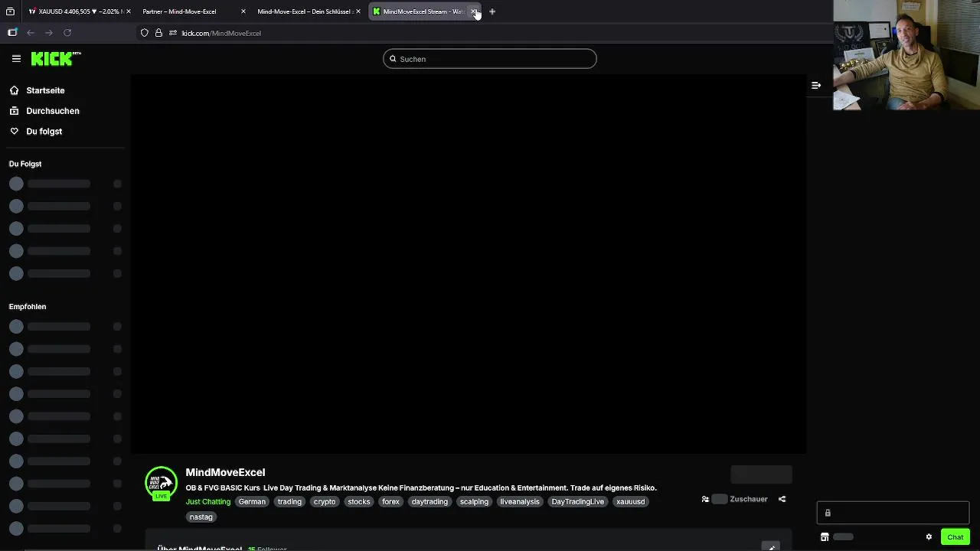Click the Suchen search field
Screen dimensions: 980x551
(x=490, y=59)
